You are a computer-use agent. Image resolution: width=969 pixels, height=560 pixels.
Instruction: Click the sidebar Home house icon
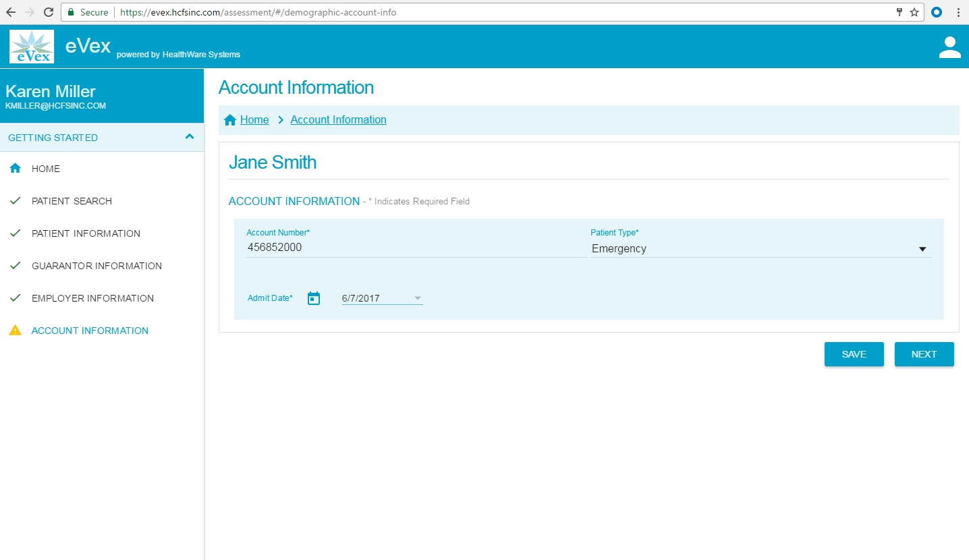coord(15,169)
